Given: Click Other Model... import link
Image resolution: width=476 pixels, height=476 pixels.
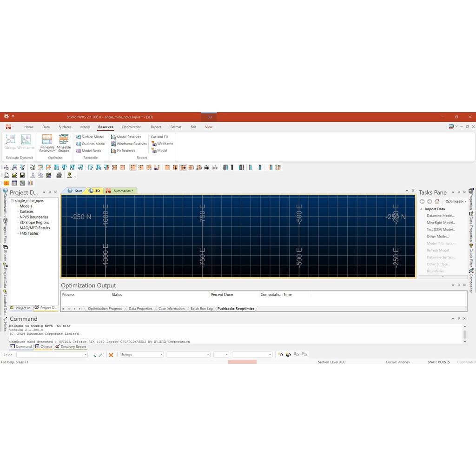Looking at the screenshot, I should pos(437,237).
